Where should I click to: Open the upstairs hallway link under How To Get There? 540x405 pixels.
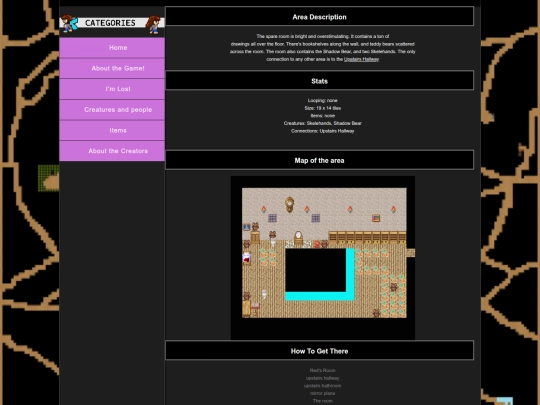click(x=322, y=378)
